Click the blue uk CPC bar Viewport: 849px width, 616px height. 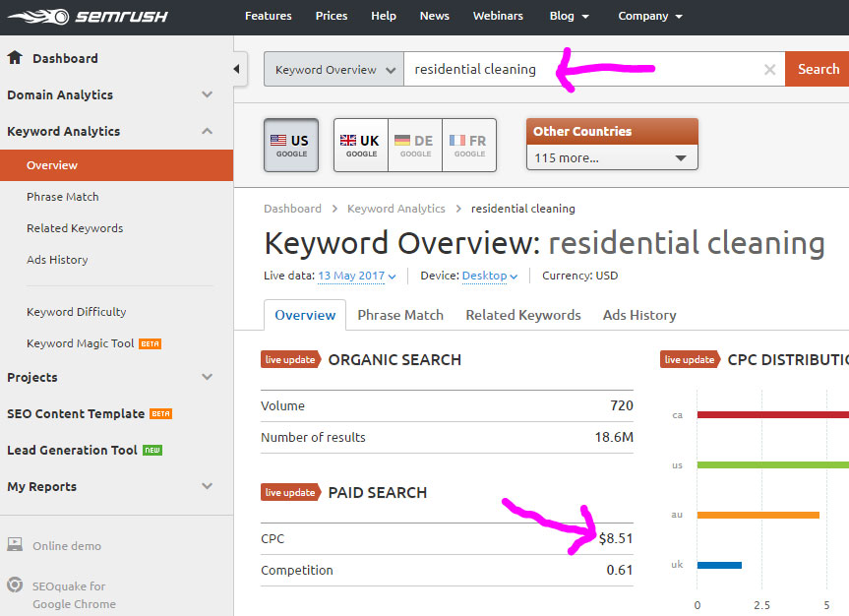pos(719,565)
